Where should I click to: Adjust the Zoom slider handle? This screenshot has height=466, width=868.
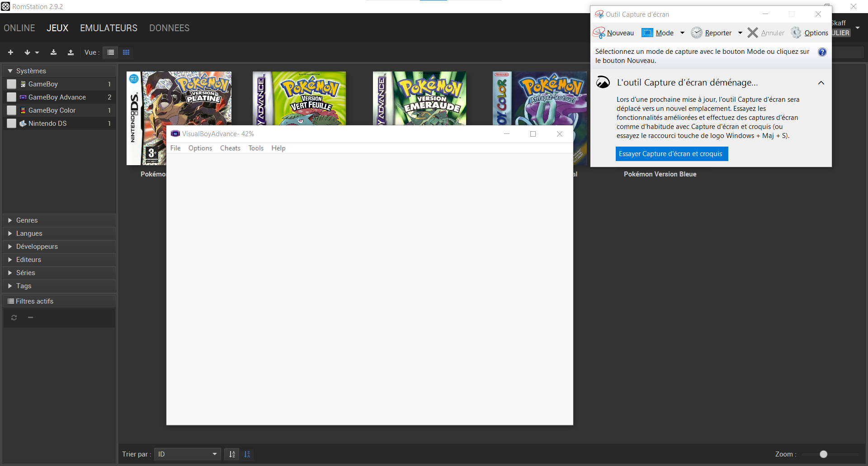click(x=823, y=454)
